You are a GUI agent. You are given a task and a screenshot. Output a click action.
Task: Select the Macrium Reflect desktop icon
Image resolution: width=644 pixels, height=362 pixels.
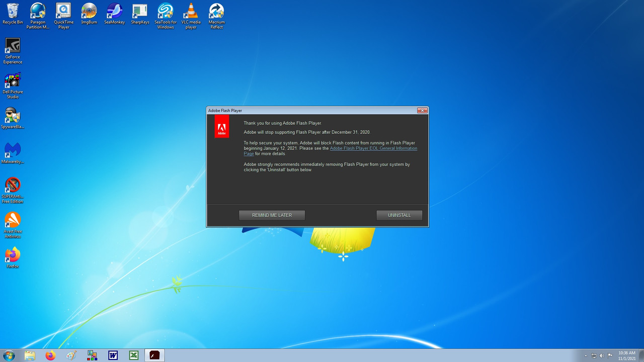point(216,16)
